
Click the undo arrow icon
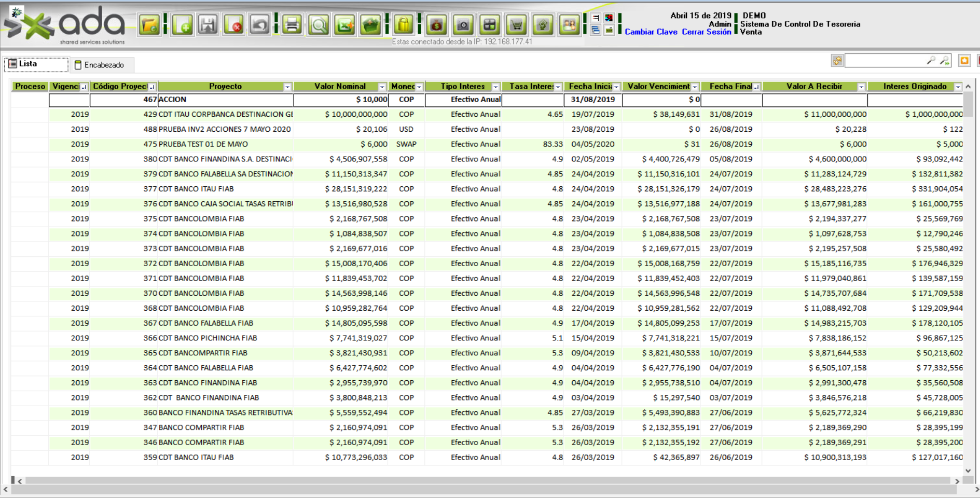259,25
